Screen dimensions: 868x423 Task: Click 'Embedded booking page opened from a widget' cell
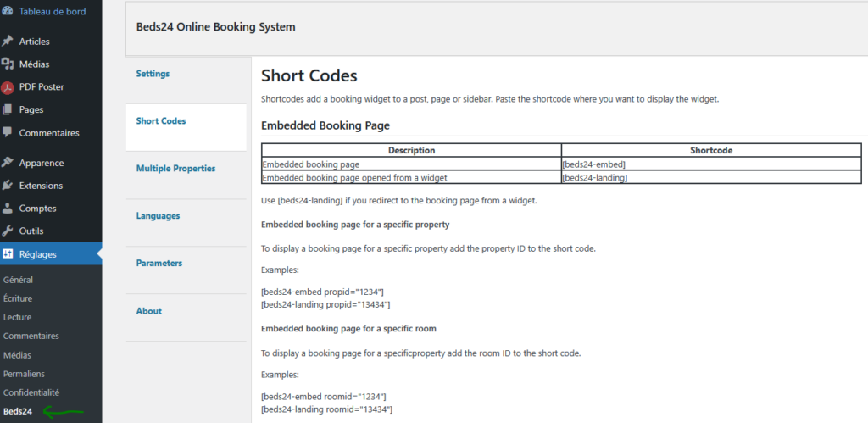[411, 177]
